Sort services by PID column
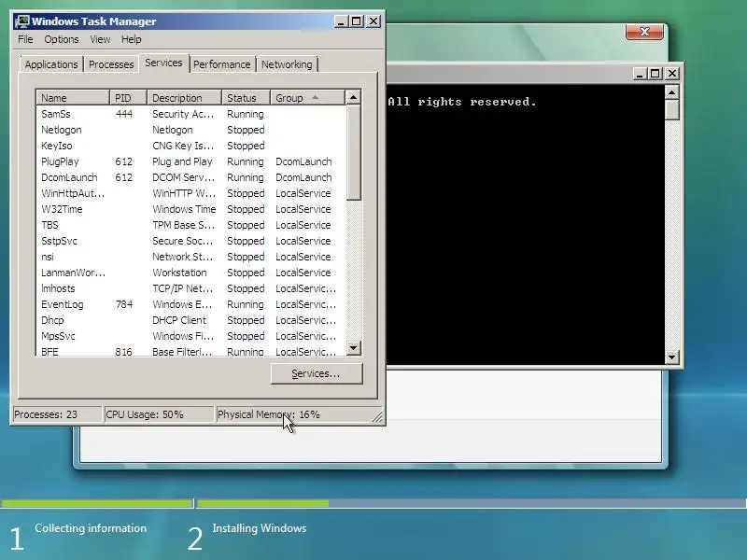Image resolution: width=747 pixels, height=560 pixels. click(x=128, y=98)
